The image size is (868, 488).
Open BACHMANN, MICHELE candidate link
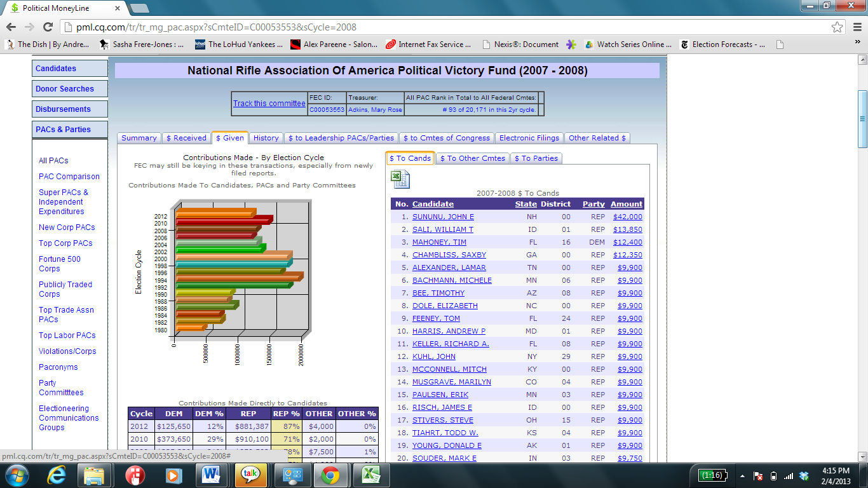point(452,280)
